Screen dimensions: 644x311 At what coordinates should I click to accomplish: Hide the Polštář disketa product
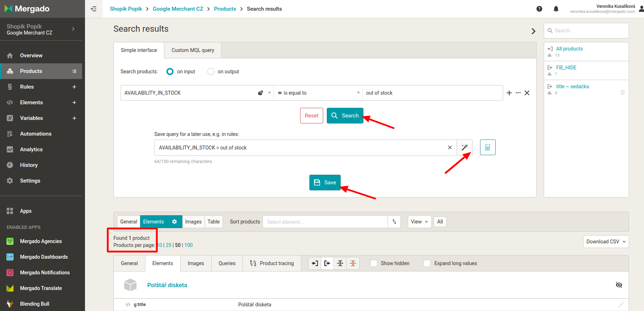click(x=619, y=285)
